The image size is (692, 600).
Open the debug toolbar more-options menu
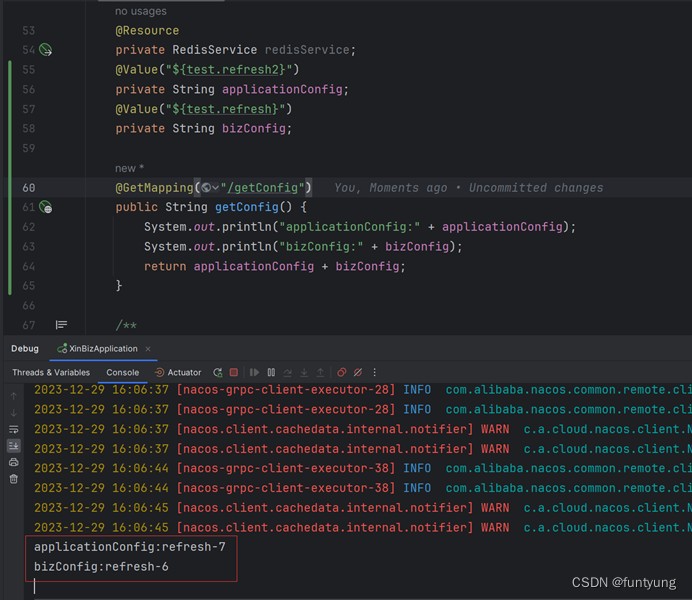374,372
